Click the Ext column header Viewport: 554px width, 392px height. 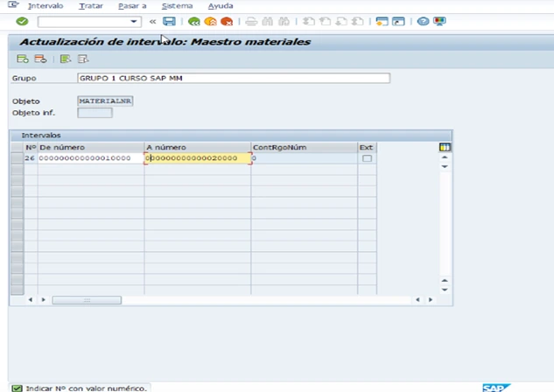tap(367, 147)
